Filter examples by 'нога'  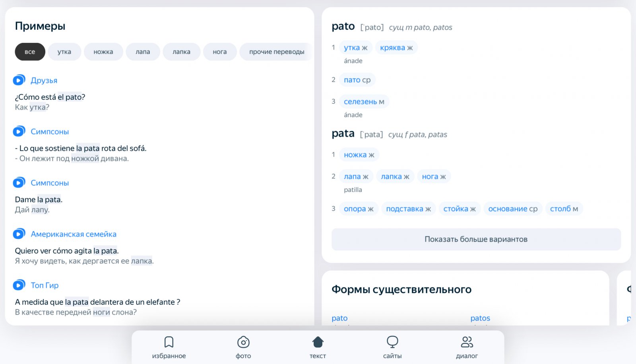[x=220, y=52]
